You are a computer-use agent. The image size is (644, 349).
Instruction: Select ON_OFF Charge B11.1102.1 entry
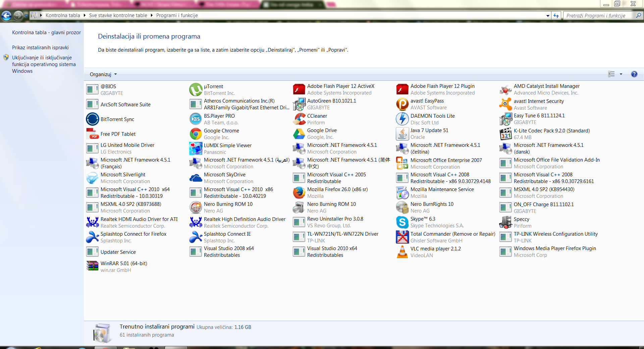(x=549, y=208)
